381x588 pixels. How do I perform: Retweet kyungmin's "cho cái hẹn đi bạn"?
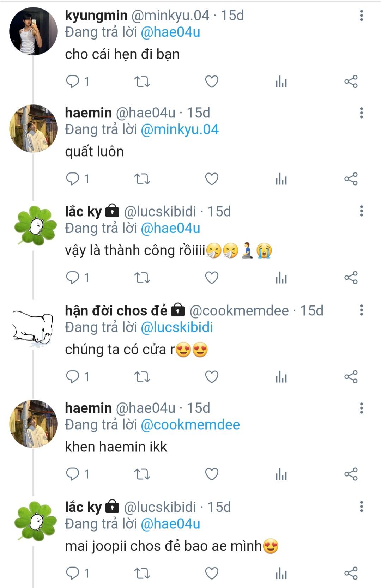coord(142,82)
